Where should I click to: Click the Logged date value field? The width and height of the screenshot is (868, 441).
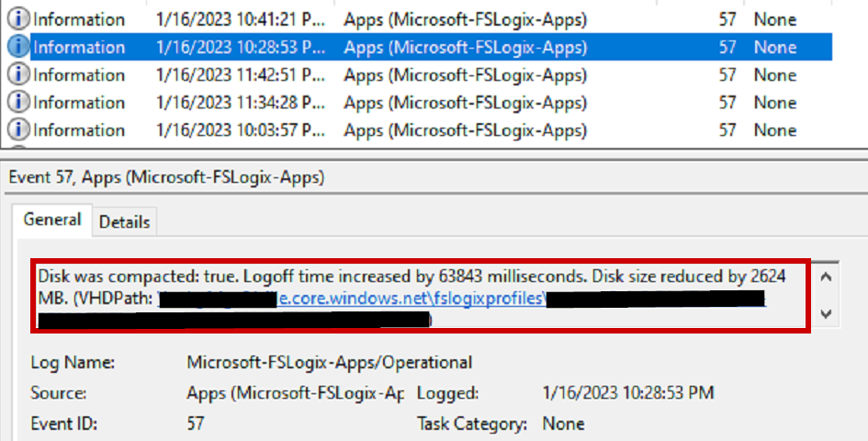tap(628, 393)
